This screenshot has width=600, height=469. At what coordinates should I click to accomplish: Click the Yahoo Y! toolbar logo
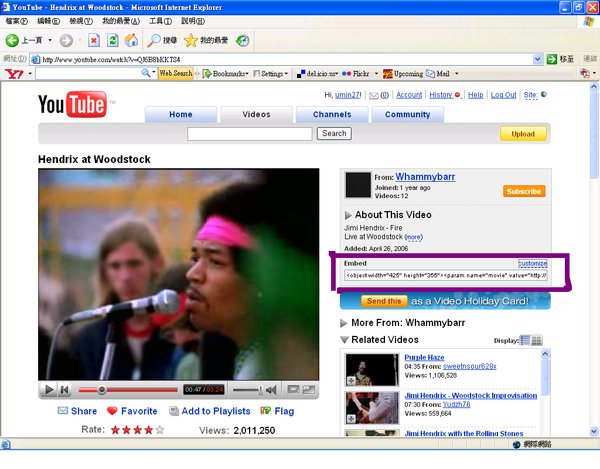pos(14,73)
